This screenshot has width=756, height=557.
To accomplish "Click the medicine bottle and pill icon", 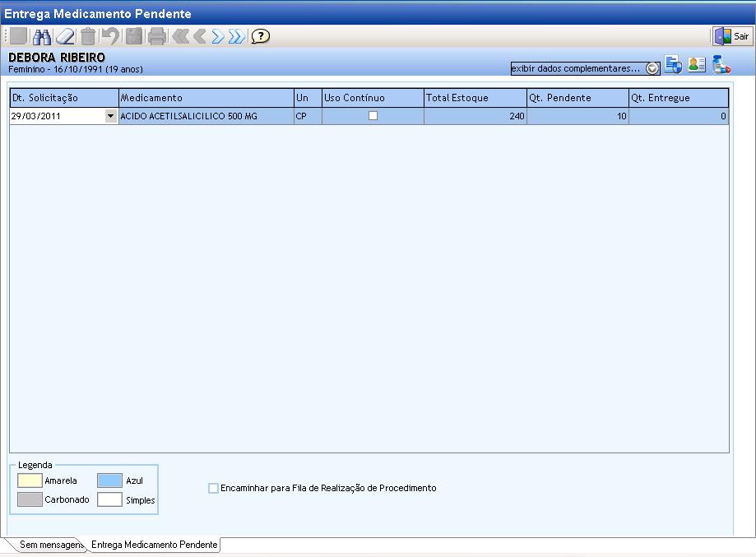I will 721,64.
